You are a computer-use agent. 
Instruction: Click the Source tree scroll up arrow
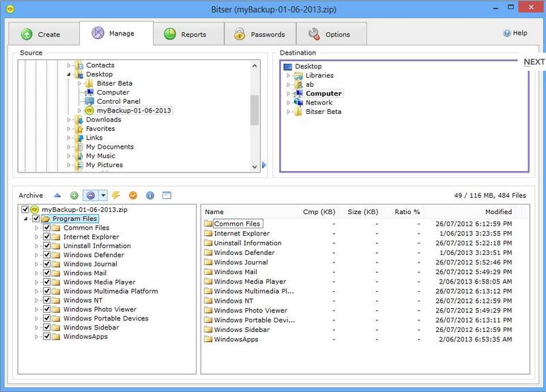point(255,65)
